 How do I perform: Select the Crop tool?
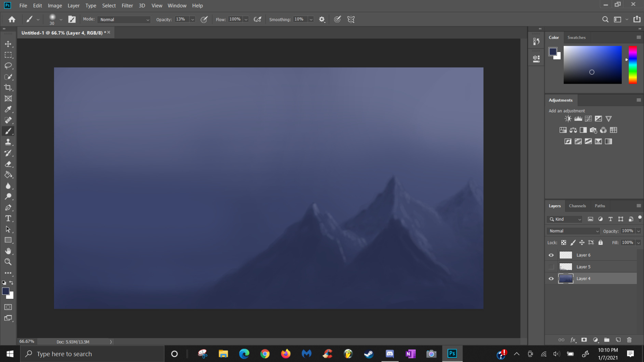pyautogui.click(x=8, y=88)
